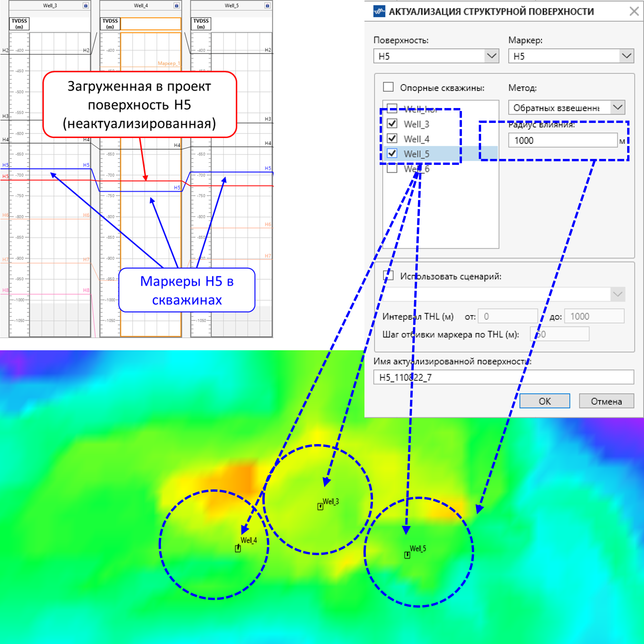Check Well_6 in the reference wells list
Screen dimensions: 644x644
coord(392,168)
